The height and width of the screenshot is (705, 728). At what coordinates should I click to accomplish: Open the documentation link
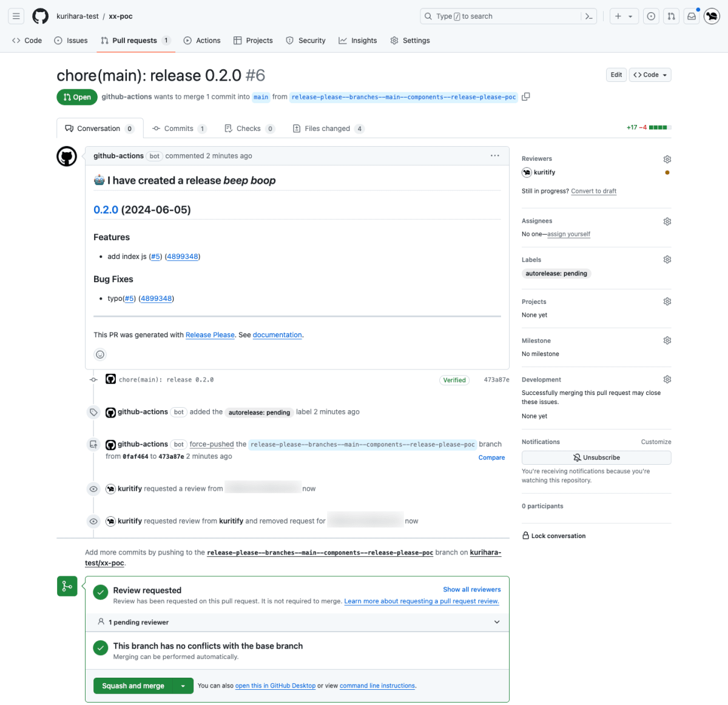(x=277, y=335)
